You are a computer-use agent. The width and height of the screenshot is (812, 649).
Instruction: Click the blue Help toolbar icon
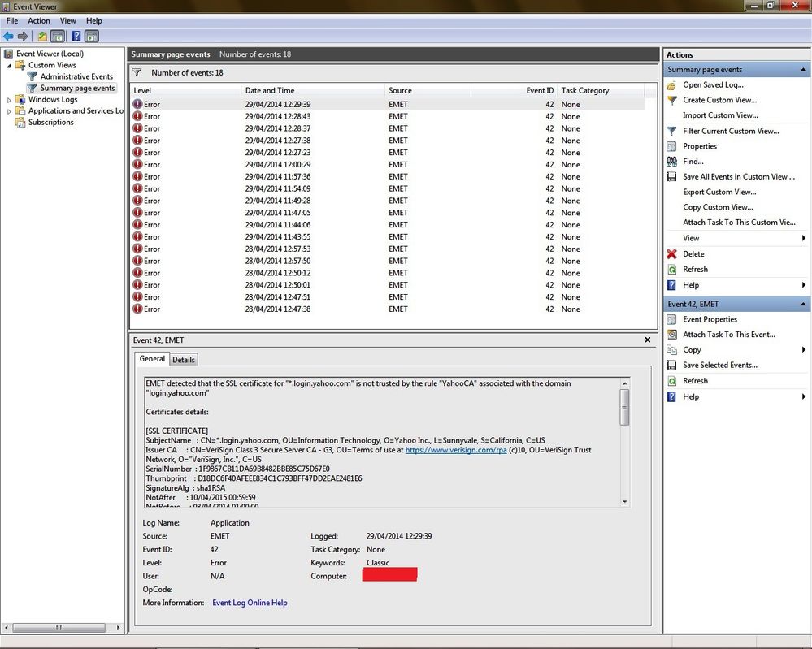[x=76, y=37]
